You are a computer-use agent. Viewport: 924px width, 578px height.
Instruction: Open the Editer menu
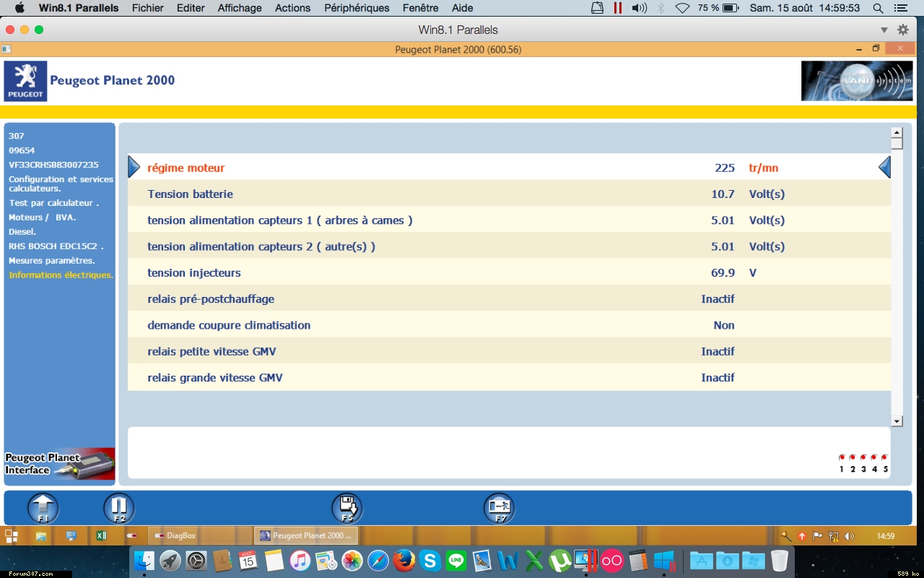click(191, 8)
